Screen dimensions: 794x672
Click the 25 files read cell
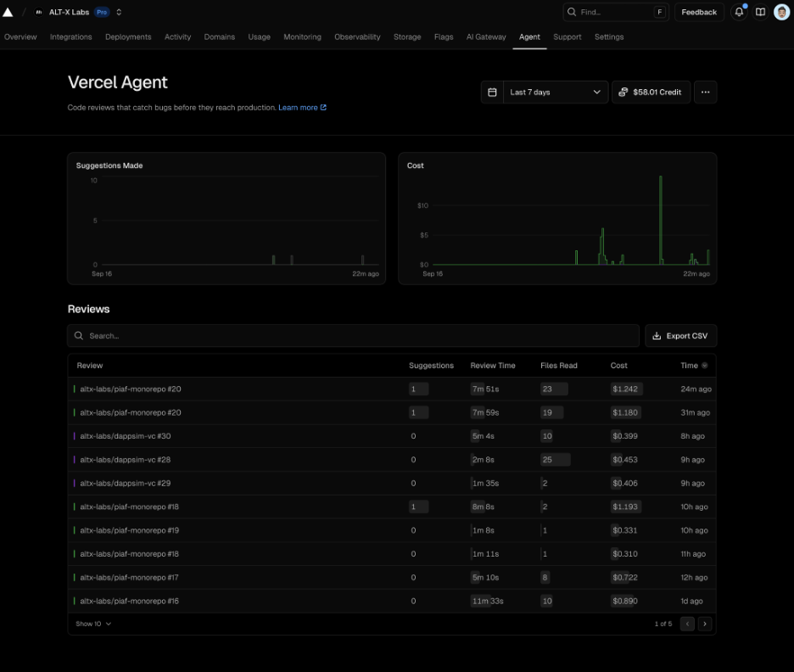click(x=555, y=460)
